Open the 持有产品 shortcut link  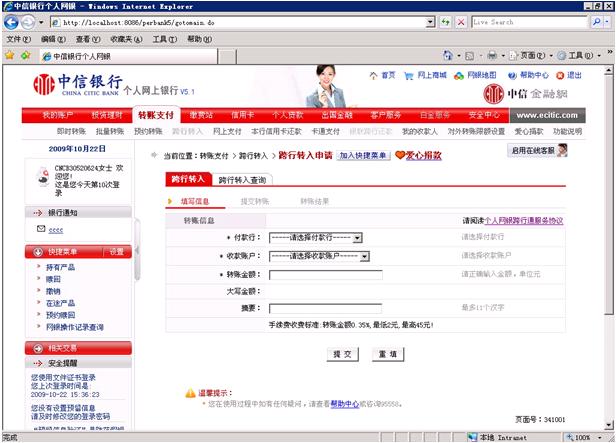click(60, 267)
